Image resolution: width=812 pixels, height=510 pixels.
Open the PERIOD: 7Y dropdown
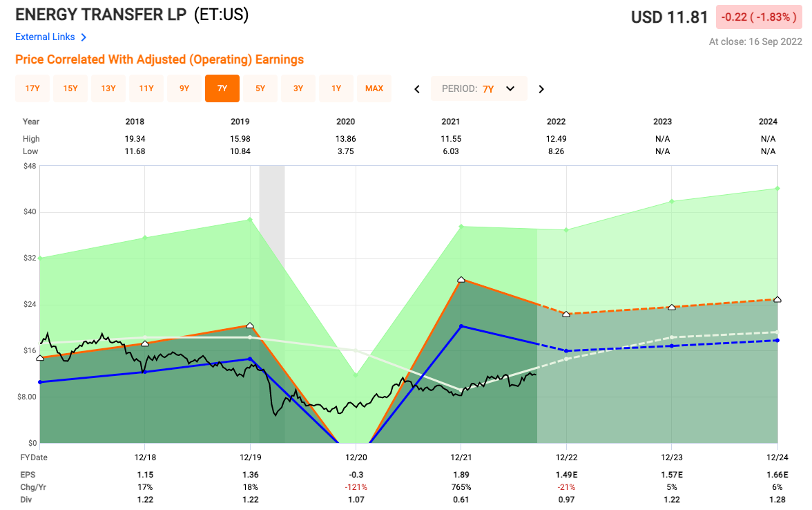[479, 88]
